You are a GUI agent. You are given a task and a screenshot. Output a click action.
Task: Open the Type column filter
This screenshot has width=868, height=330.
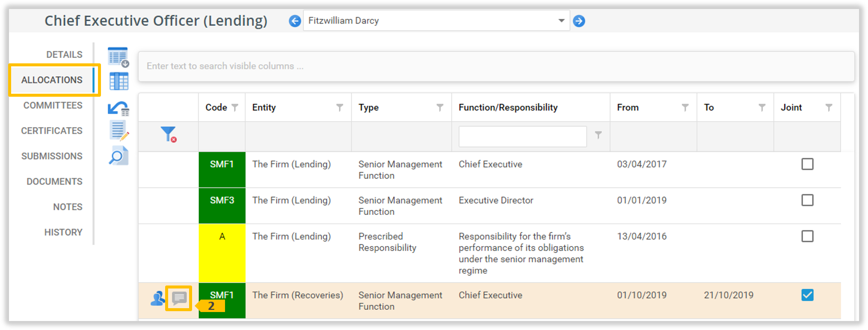440,107
